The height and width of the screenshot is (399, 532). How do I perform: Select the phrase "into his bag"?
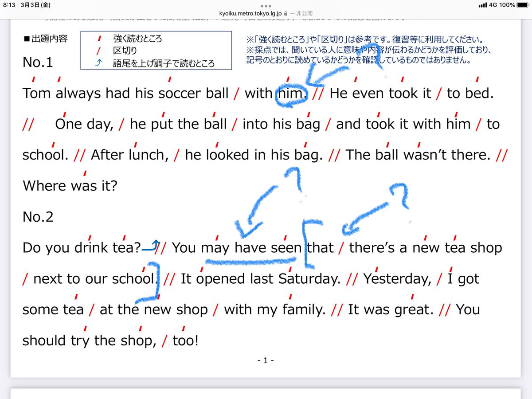click(x=281, y=125)
